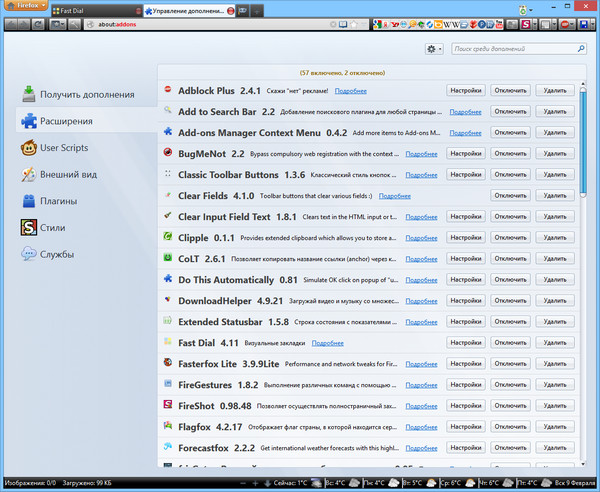
Task: Open the Styles (Стили) category
Action: point(55,228)
